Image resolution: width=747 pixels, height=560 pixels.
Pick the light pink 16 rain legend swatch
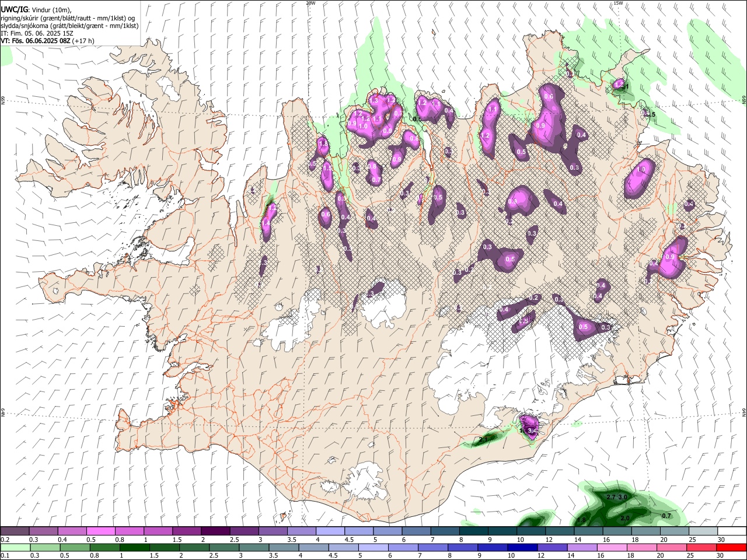point(612,547)
